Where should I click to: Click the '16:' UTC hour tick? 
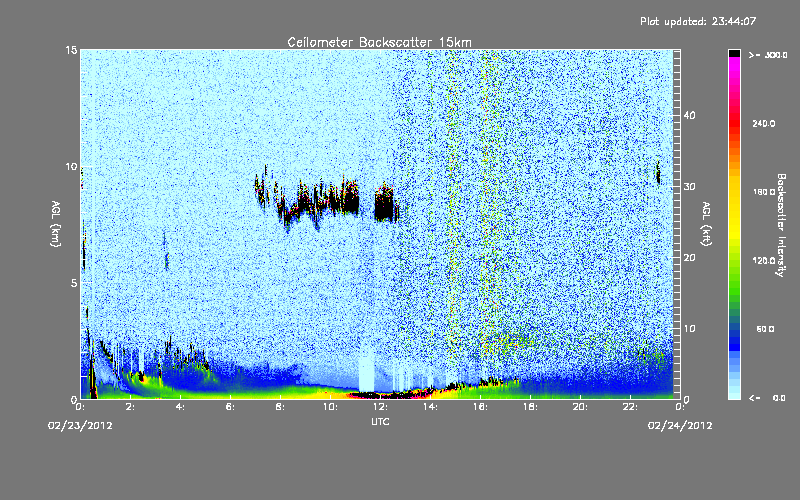coord(480,407)
